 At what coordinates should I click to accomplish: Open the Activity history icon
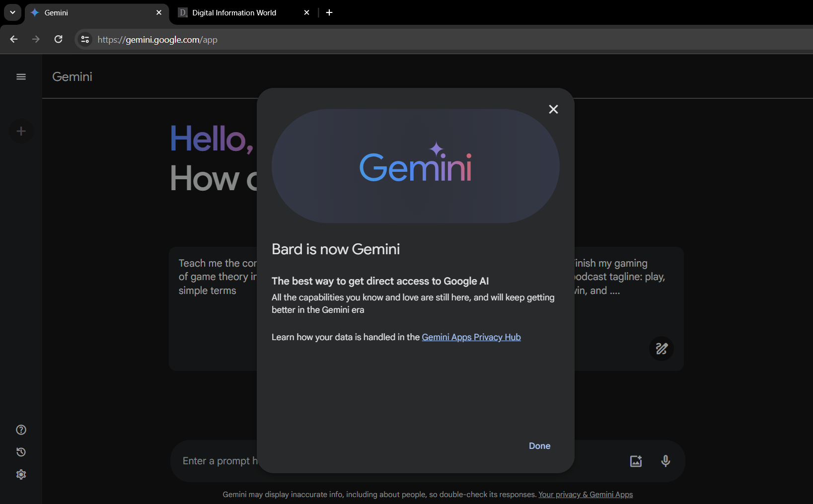coord(21,452)
